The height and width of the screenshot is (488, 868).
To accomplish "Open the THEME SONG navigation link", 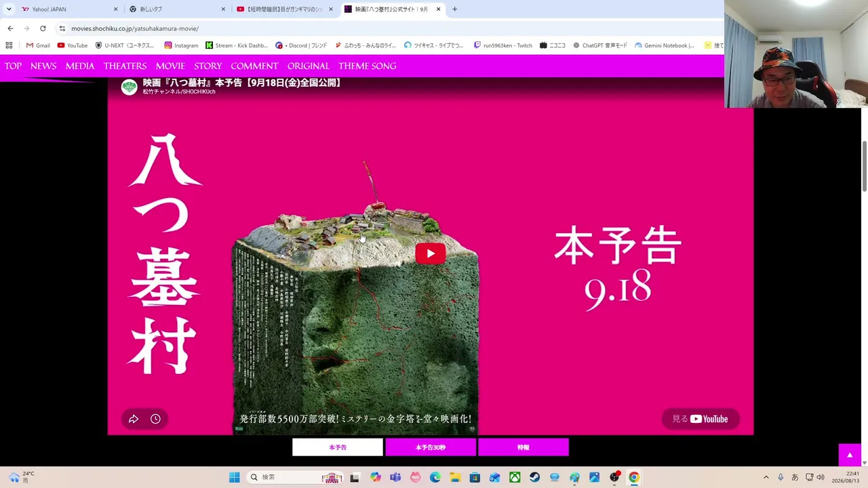I will (x=368, y=66).
